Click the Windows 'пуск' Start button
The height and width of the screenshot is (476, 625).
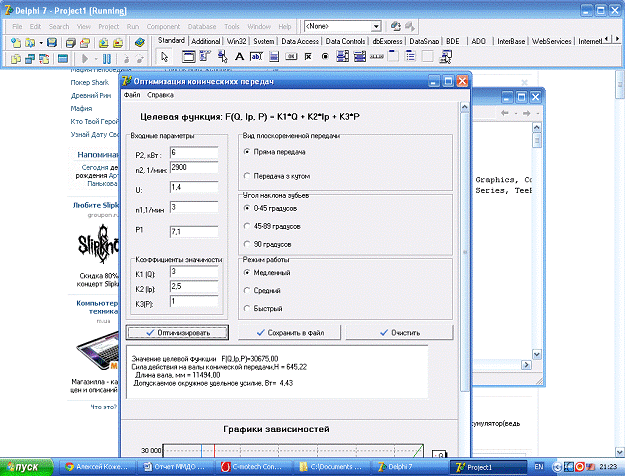tap(25, 467)
